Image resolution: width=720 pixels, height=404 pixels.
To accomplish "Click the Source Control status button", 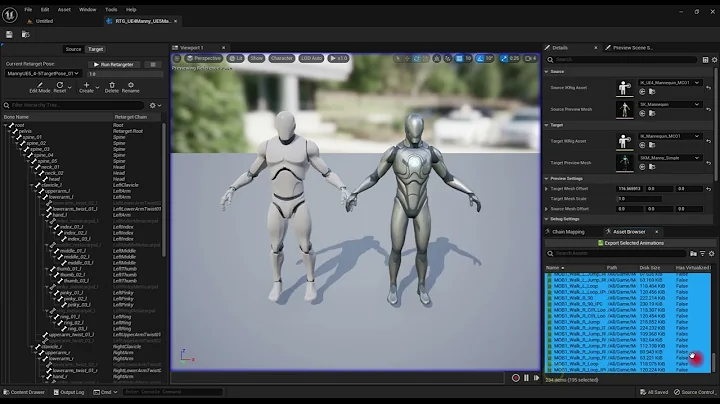I will pos(694,392).
